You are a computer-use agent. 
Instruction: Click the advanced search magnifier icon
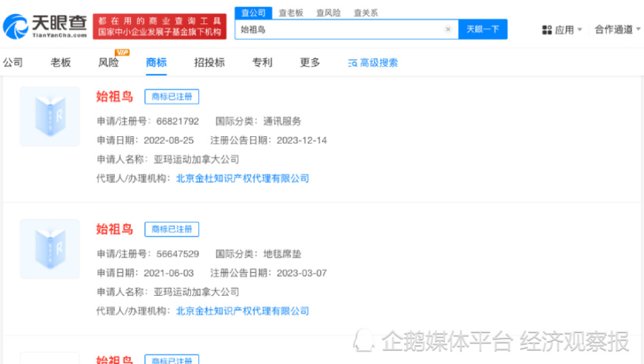352,63
